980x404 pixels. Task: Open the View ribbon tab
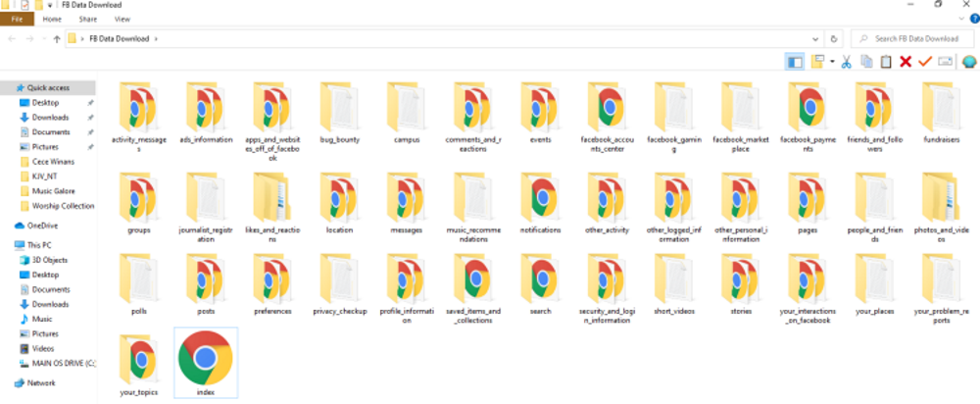[122, 20]
